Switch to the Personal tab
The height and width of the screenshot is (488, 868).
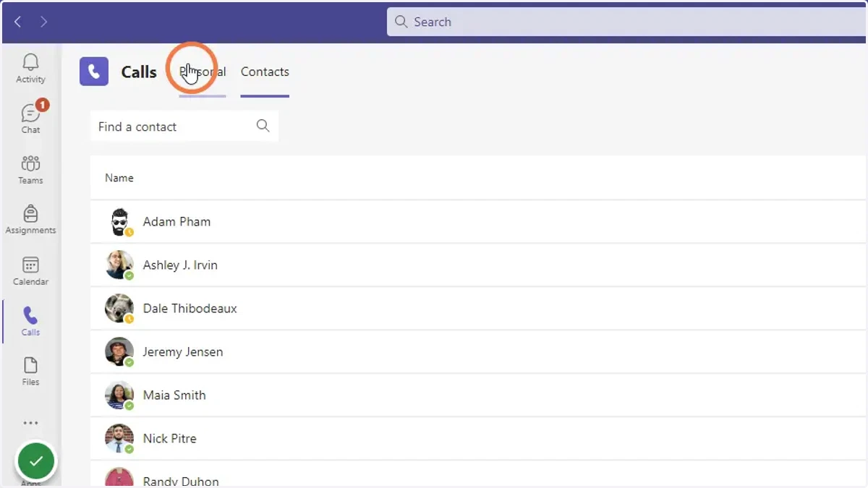click(x=203, y=72)
